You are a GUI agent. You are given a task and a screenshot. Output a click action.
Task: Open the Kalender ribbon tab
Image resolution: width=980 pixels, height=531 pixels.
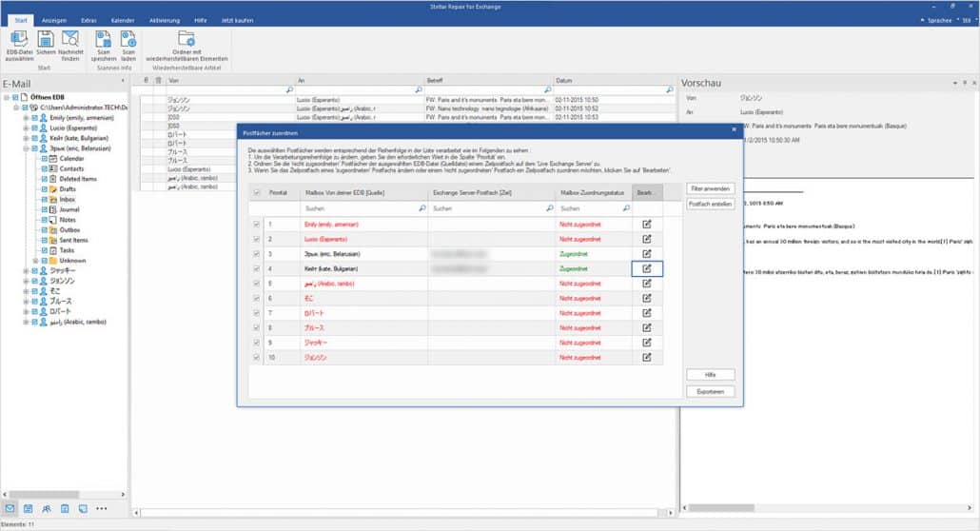(123, 19)
